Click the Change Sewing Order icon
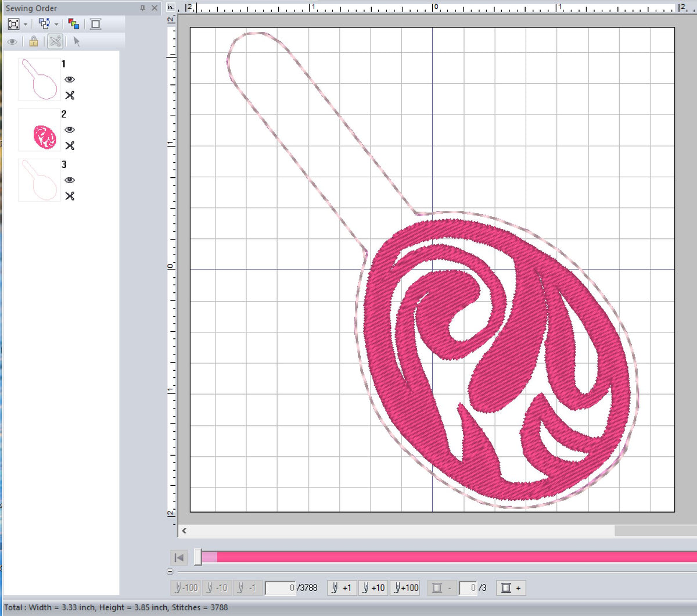This screenshot has height=616, width=697. coord(44,24)
